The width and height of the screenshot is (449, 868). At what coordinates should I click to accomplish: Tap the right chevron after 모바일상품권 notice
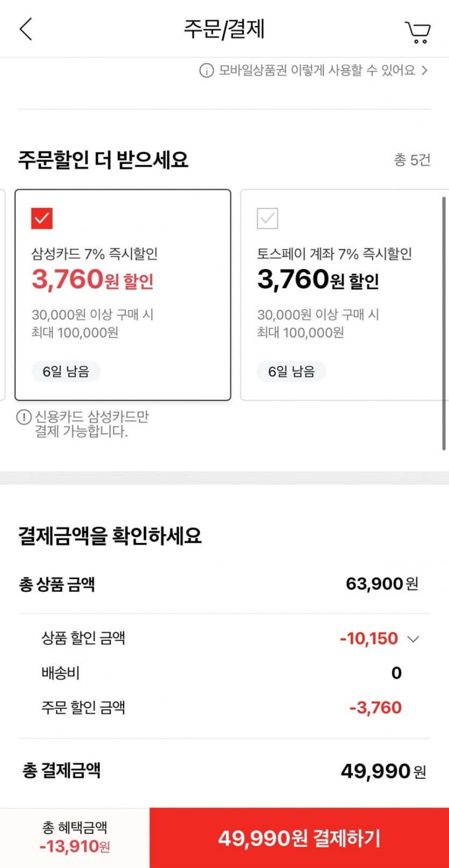pos(425,70)
